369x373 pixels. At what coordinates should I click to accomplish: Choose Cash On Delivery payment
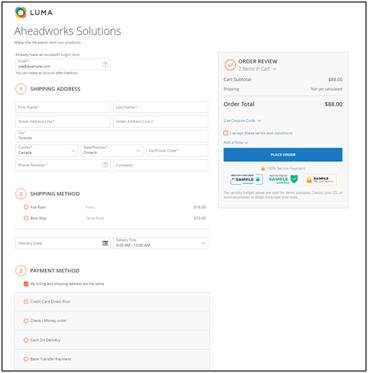click(26, 340)
